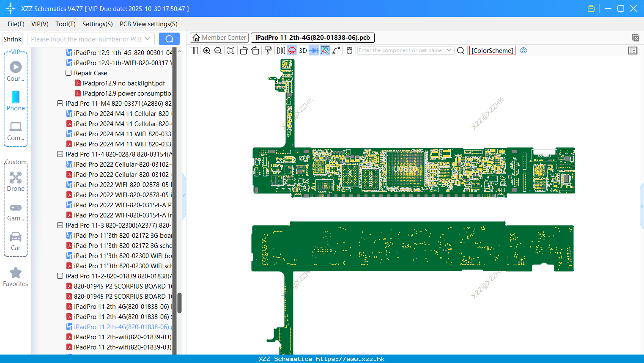Mirror flip the PCB board
The height and width of the screenshot is (363, 644).
(x=281, y=50)
